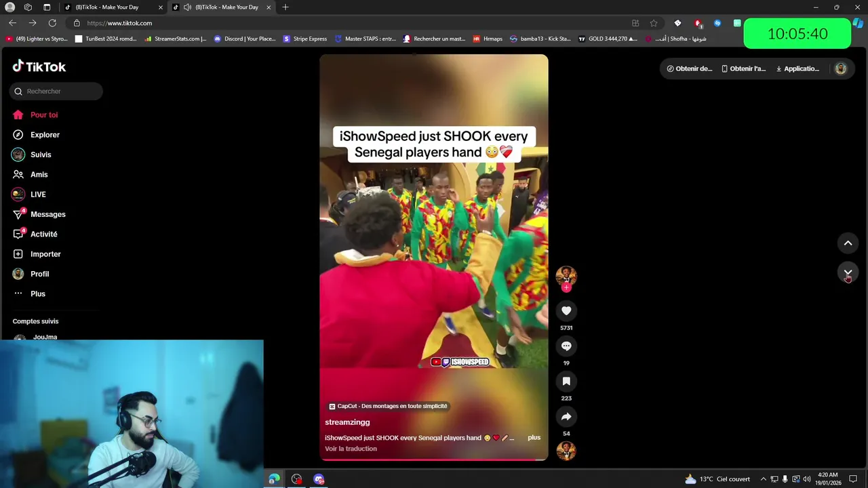
Task: Open GOLD TradingView bookmark
Action: (x=608, y=39)
